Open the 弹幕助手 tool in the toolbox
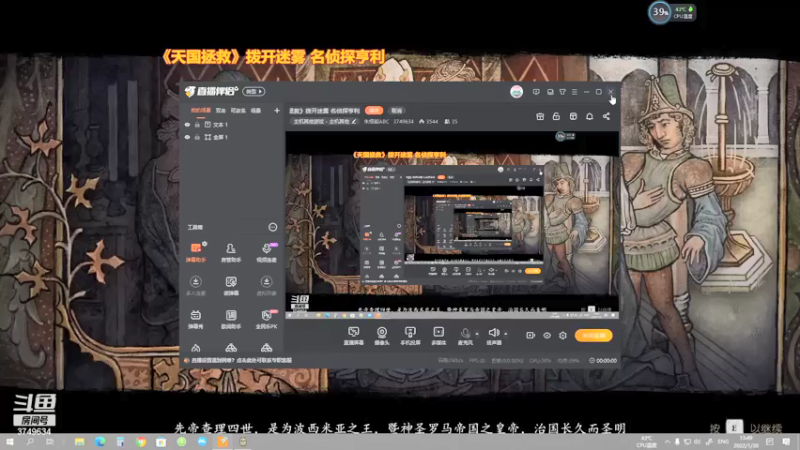 click(195, 252)
